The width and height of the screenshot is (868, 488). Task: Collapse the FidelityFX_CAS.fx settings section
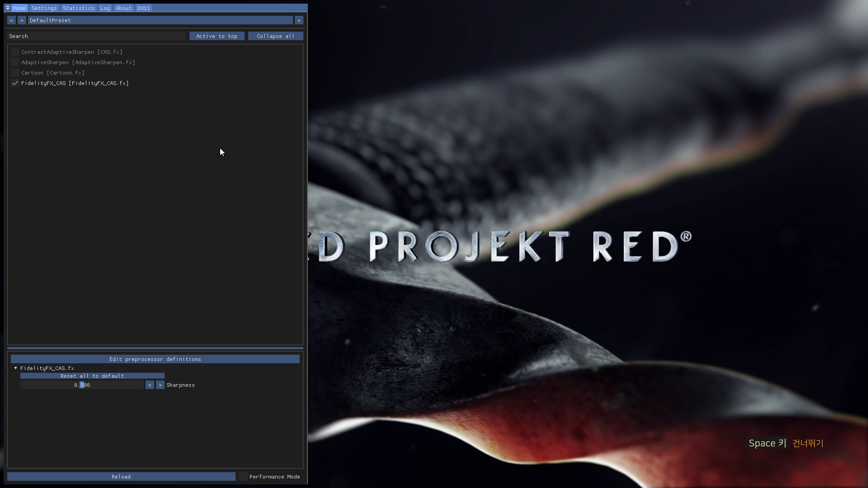click(x=16, y=368)
